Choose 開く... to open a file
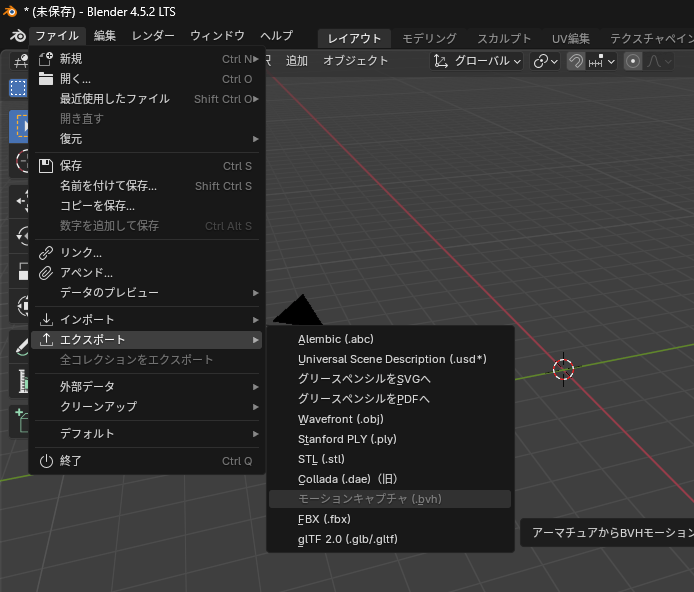Image resolution: width=694 pixels, height=592 pixels. 75,79
